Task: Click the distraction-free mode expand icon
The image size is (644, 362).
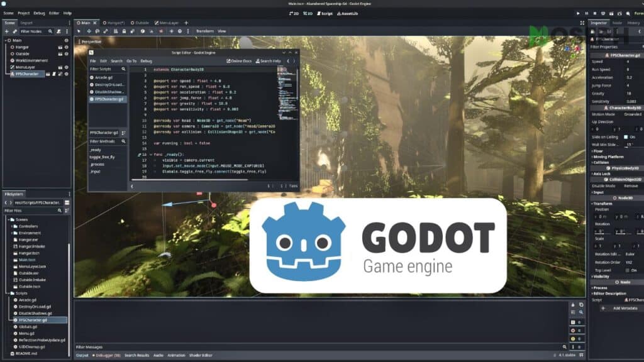Action: tap(582, 23)
